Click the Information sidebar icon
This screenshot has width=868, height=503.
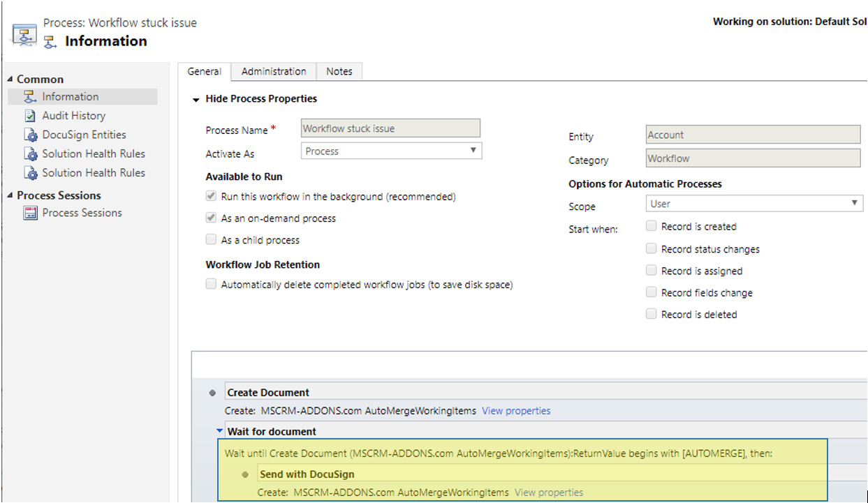click(x=30, y=97)
